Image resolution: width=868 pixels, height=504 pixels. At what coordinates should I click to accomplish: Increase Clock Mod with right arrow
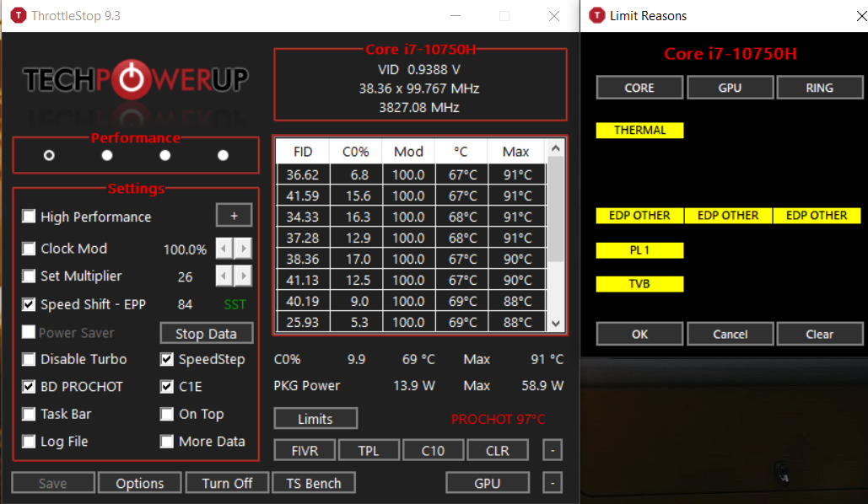(x=243, y=249)
